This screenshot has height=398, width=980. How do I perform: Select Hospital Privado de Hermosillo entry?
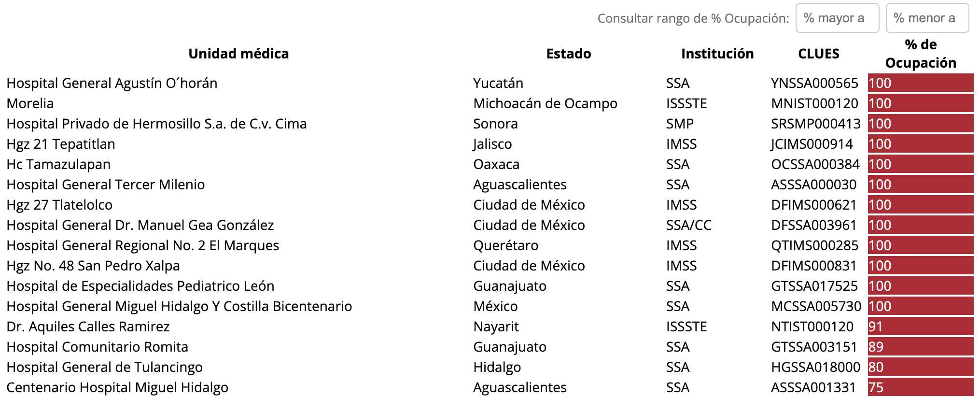tap(156, 124)
